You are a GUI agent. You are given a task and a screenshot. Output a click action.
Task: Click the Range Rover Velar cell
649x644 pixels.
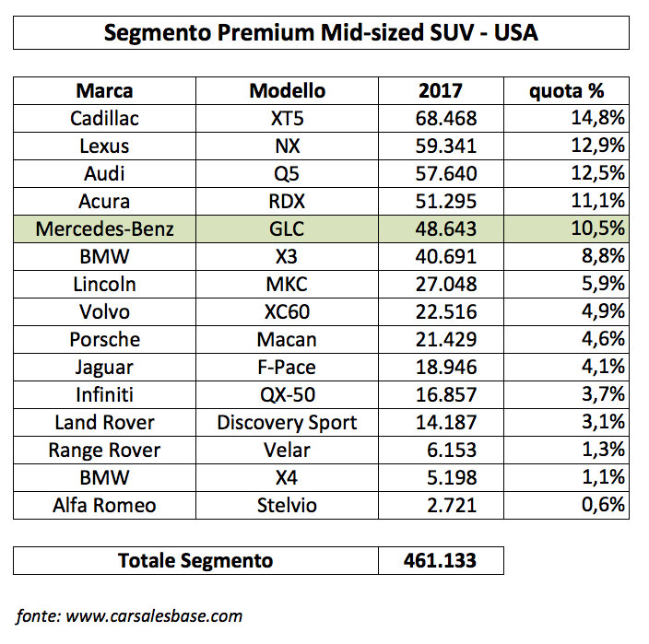(x=287, y=450)
